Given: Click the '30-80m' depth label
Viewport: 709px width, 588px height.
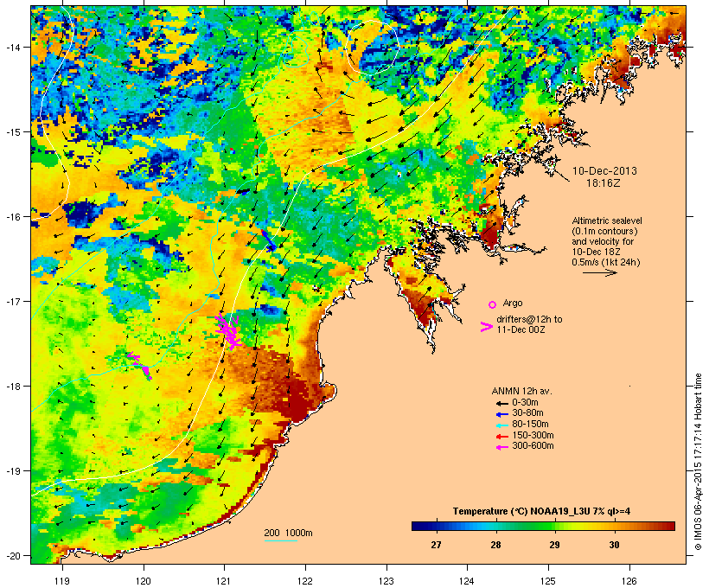Looking at the screenshot, I should tap(527, 413).
